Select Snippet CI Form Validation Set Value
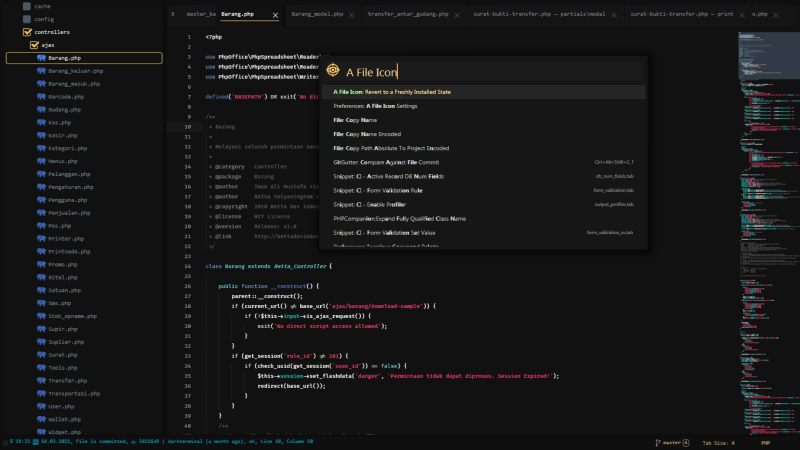This screenshot has width=800, height=450. [x=483, y=233]
